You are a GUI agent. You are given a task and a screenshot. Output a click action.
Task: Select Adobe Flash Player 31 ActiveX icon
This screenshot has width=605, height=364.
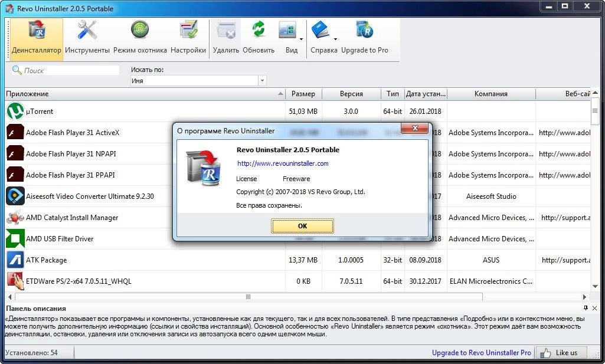coord(15,133)
